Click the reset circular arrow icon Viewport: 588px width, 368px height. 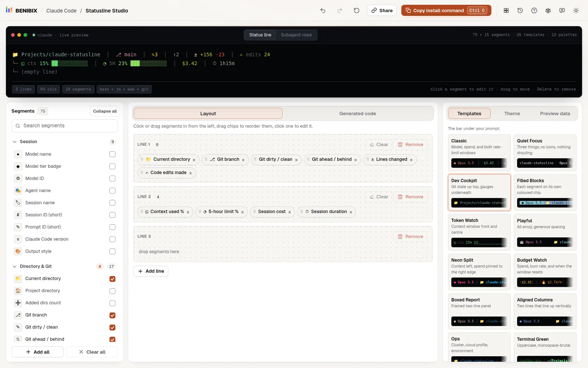pos(356,11)
